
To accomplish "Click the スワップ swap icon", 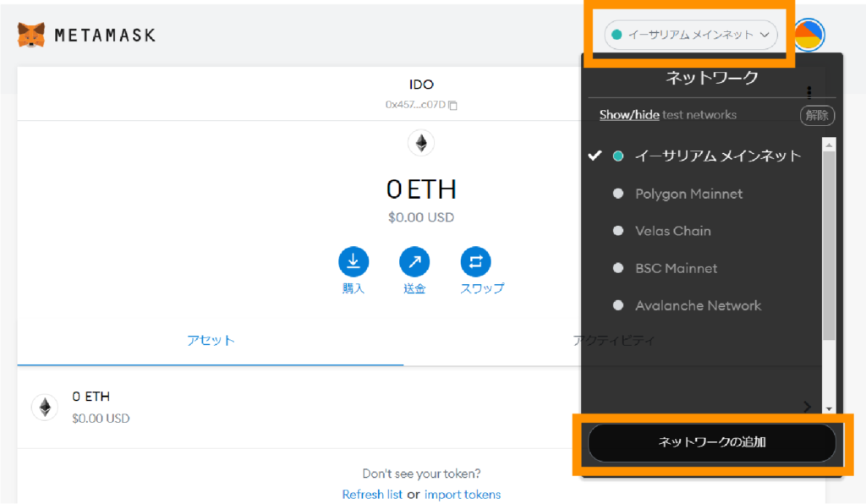I will tap(475, 262).
